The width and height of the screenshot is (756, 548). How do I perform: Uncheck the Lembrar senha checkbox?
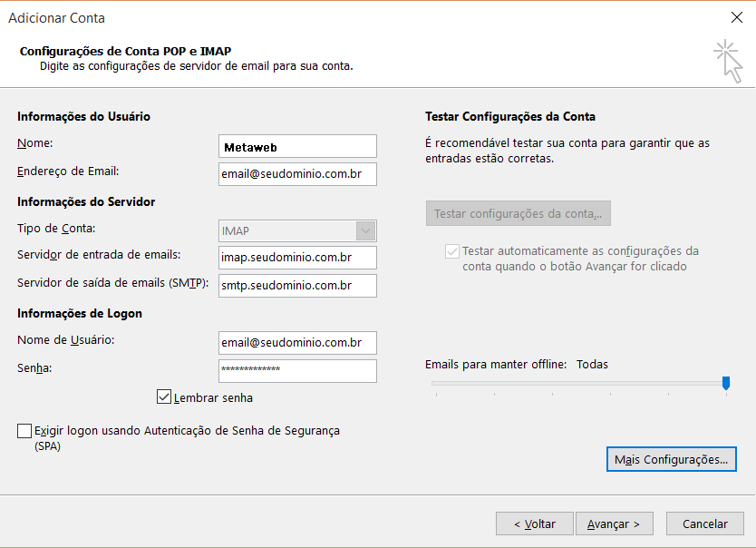(164, 397)
